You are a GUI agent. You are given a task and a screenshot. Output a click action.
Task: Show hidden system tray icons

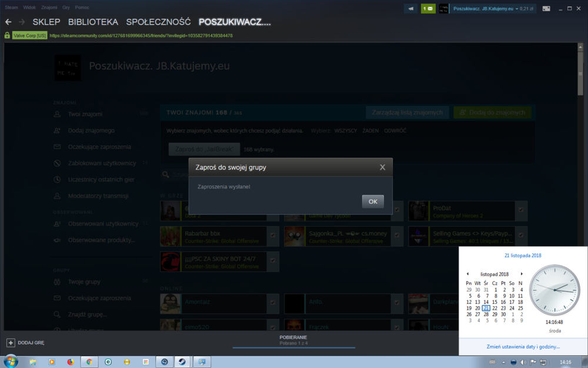coord(504,362)
